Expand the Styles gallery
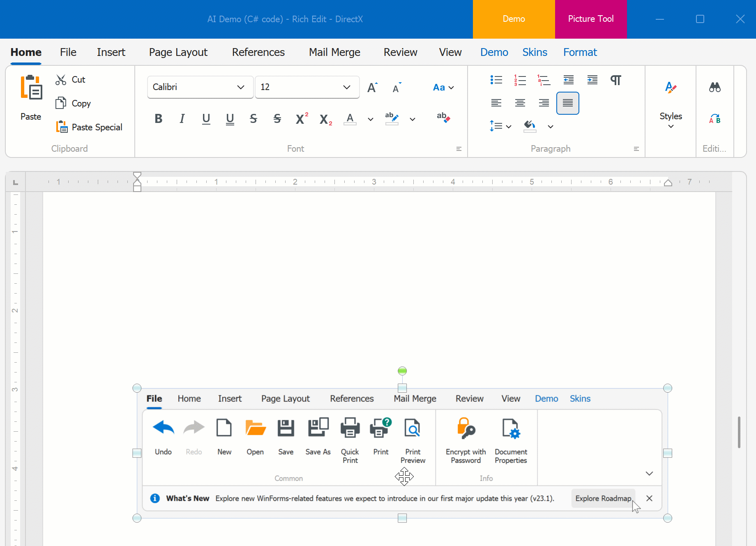756x546 pixels. click(671, 127)
